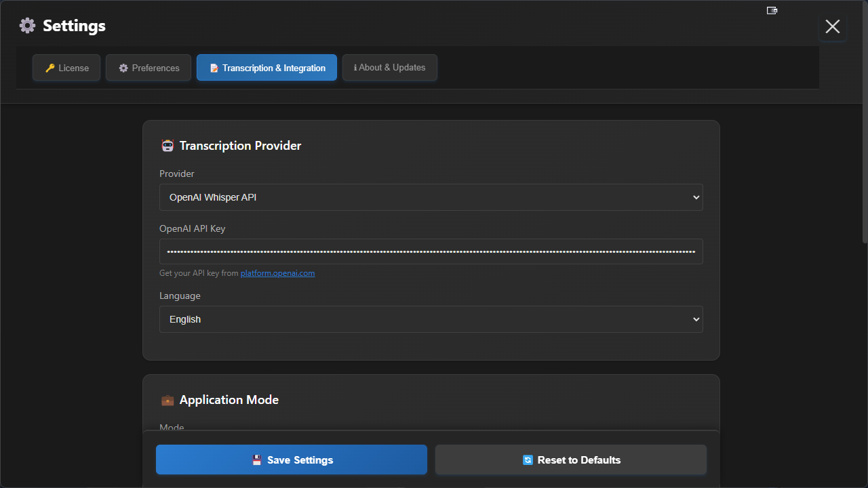Viewport: 868px width, 488px height.
Task: Click the key icon on the License tab
Action: 50,68
